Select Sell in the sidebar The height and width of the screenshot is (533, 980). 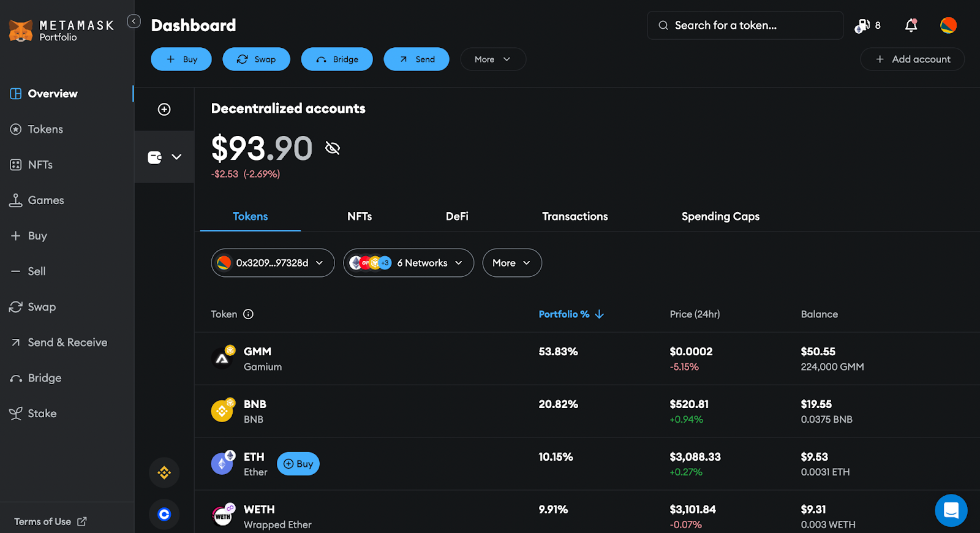(x=37, y=271)
